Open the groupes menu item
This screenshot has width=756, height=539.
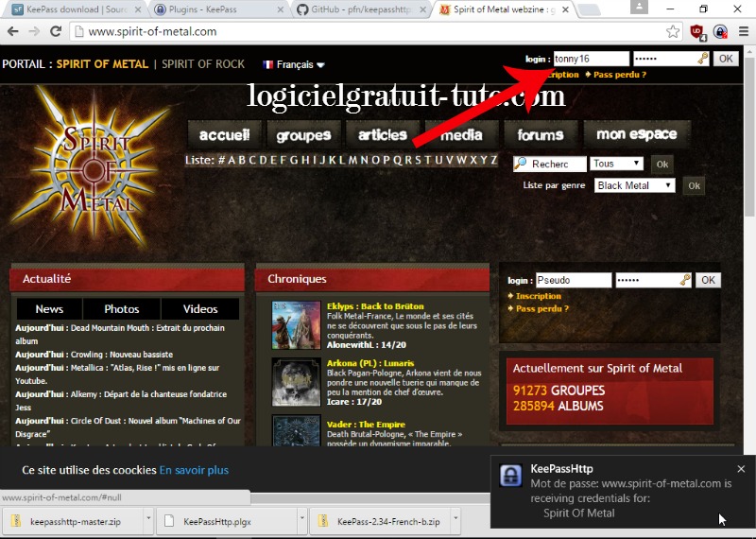point(303,134)
